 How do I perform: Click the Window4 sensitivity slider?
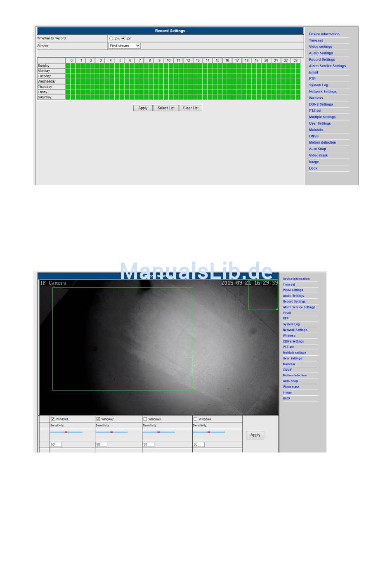click(x=209, y=432)
